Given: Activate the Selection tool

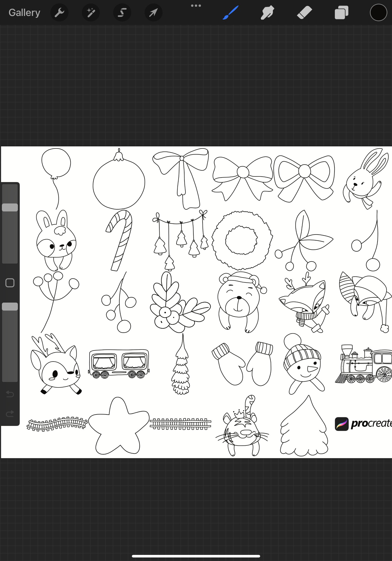Looking at the screenshot, I should point(122,12).
